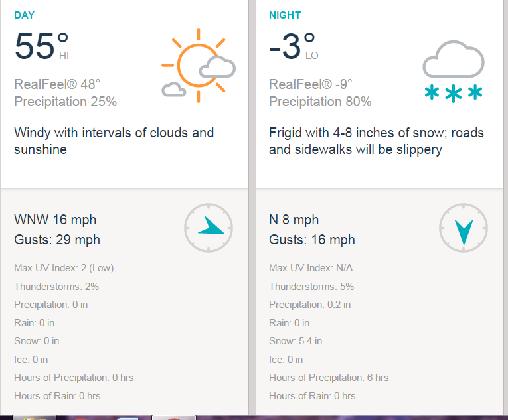Click the small gray cloud beside the sun
508x420 pixels.
174,90
